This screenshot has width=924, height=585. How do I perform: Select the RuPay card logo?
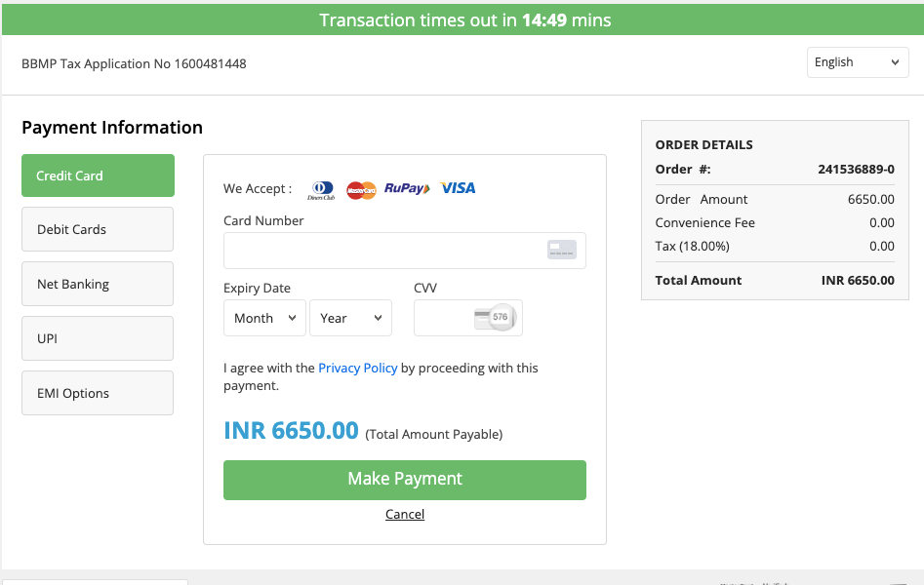(405, 190)
